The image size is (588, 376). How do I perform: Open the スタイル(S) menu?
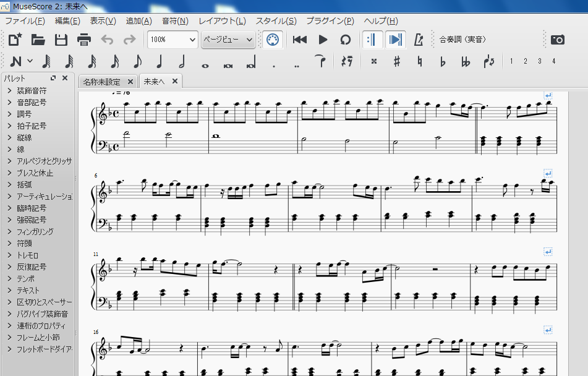pos(276,21)
